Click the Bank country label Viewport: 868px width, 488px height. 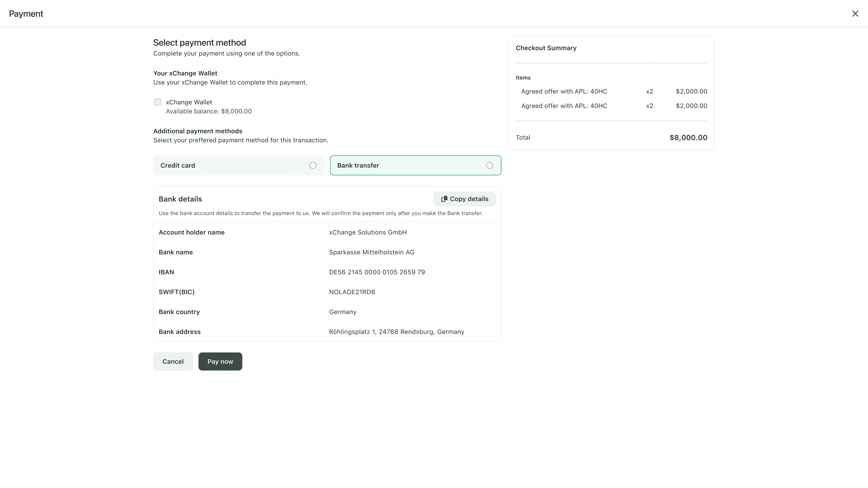[x=179, y=312]
